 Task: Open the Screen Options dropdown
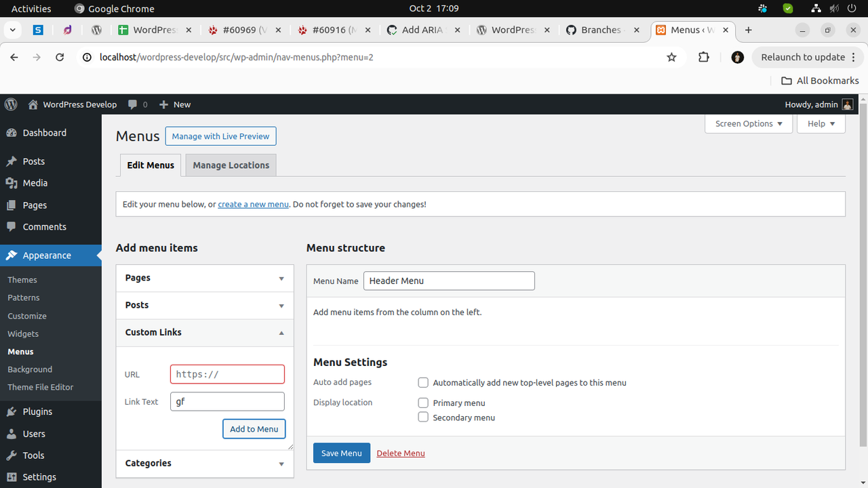tap(749, 123)
